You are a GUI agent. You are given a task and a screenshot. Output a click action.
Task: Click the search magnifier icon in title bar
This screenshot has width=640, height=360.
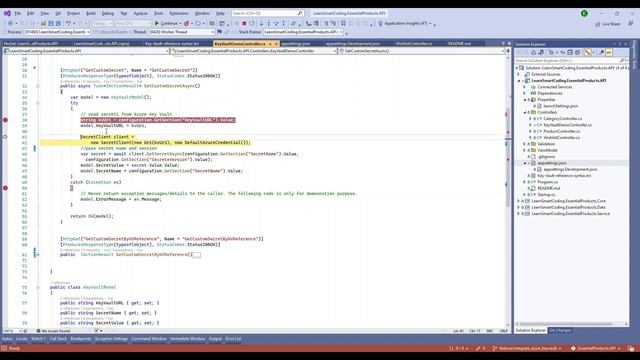click(x=300, y=13)
